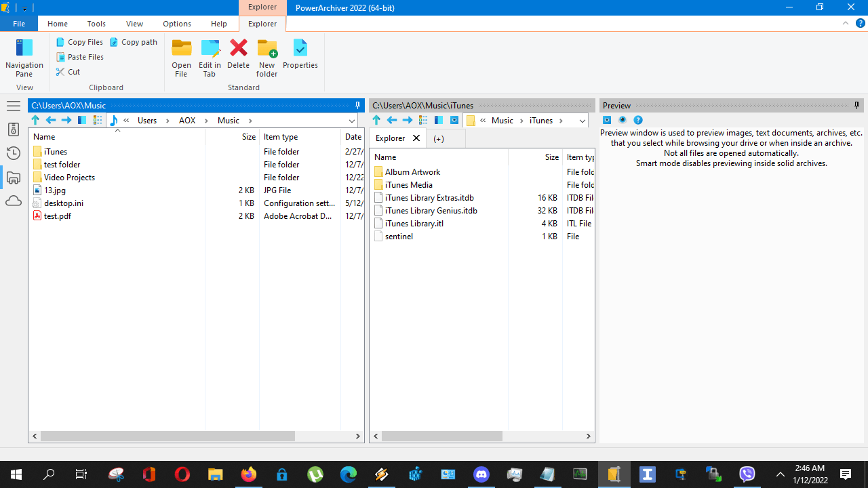Open the Navigation Pane button in the ribbon
Screen dimensions: 868x488
click(x=24, y=58)
